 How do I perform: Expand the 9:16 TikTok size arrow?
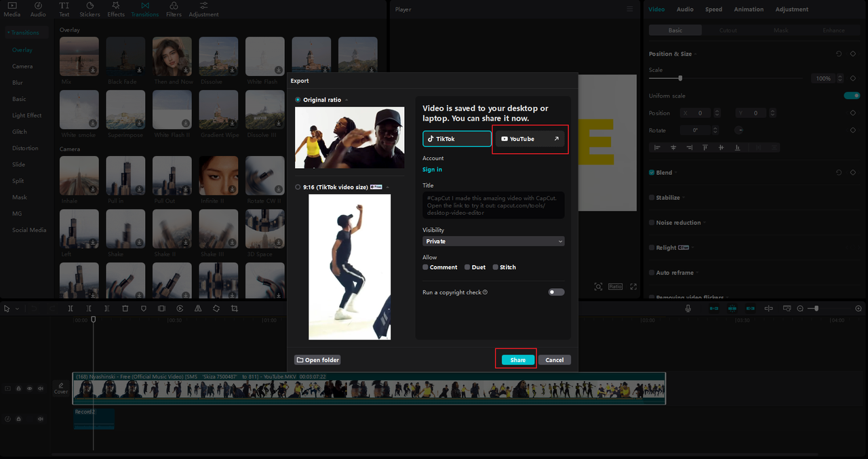pos(387,186)
